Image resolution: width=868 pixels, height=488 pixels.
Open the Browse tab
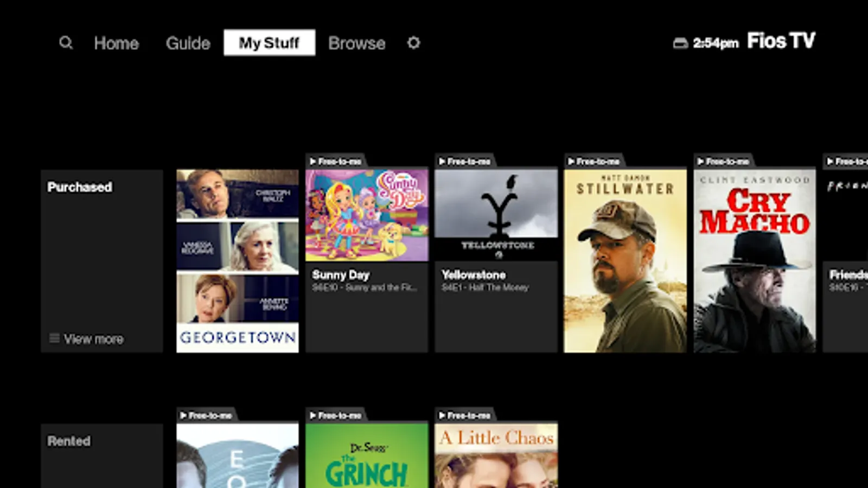click(356, 43)
